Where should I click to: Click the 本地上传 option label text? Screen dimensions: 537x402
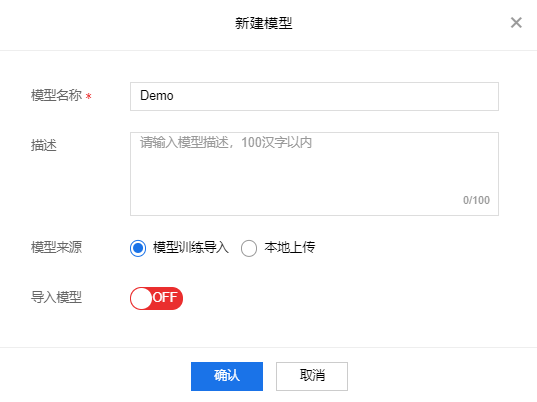coord(290,247)
